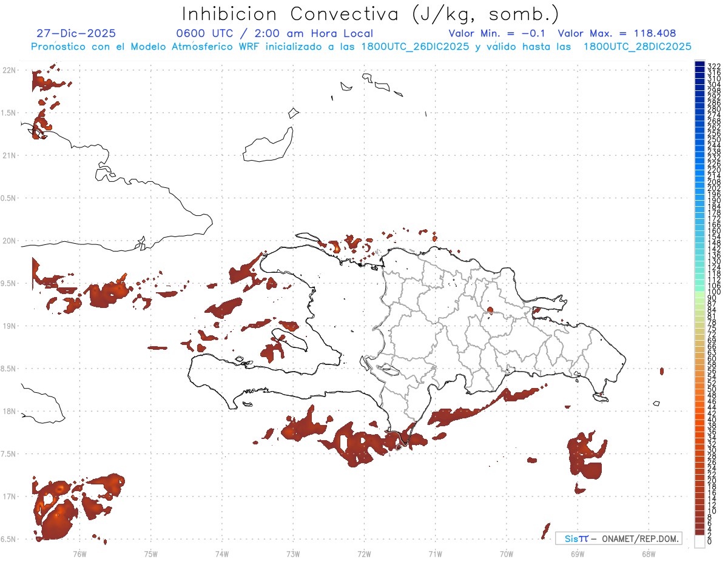Click the Inhibicion Convectiva chart title
728x562 pixels.
click(x=370, y=14)
